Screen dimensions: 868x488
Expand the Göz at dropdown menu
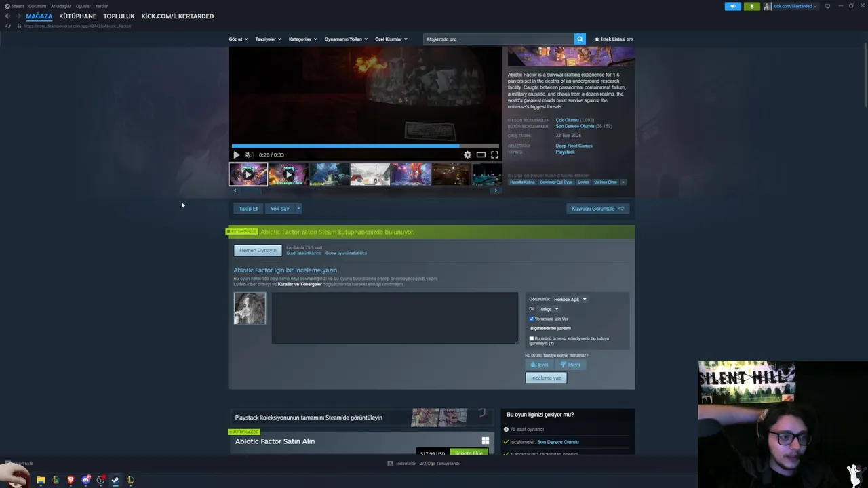click(x=238, y=39)
